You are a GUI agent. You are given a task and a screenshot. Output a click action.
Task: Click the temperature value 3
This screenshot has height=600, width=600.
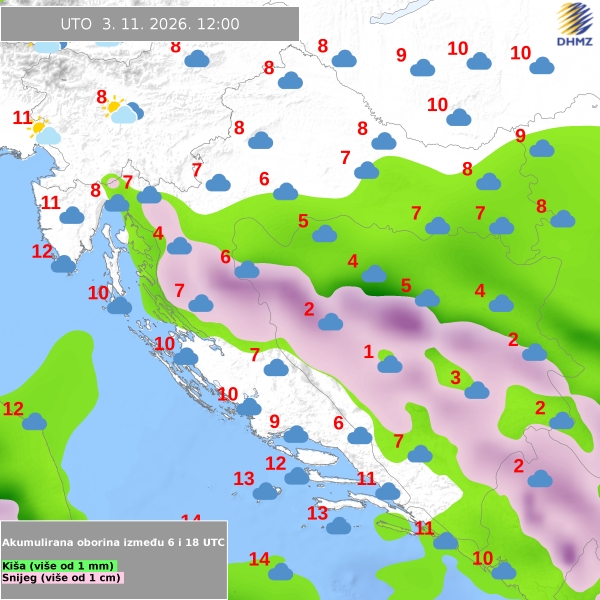point(455,378)
